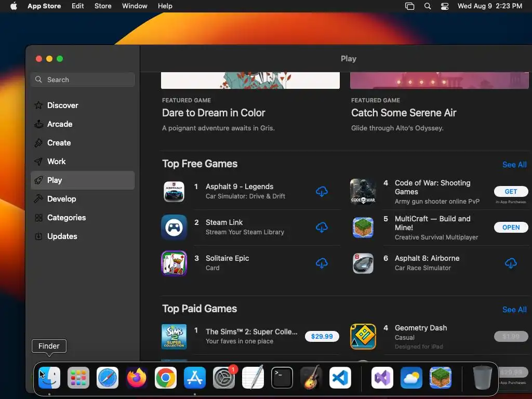See All Top Free Games
This screenshot has height=399, width=532.
coord(514,165)
